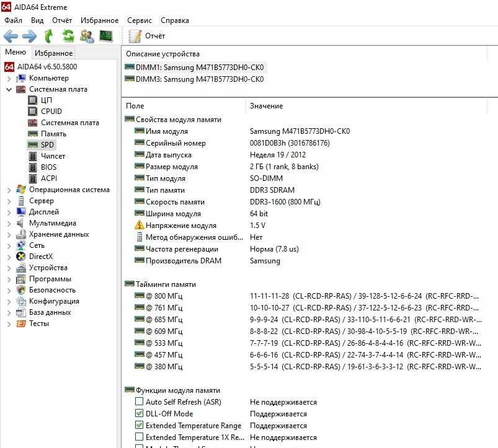Open the Избранное menu in menu bar

click(99, 20)
